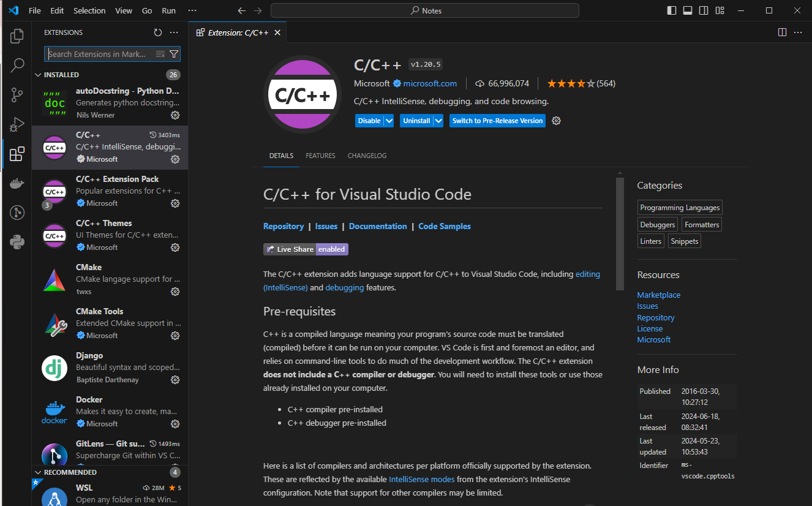812x506 pixels.
Task: Open manage gear for CMake by twxs
Action: point(175,292)
